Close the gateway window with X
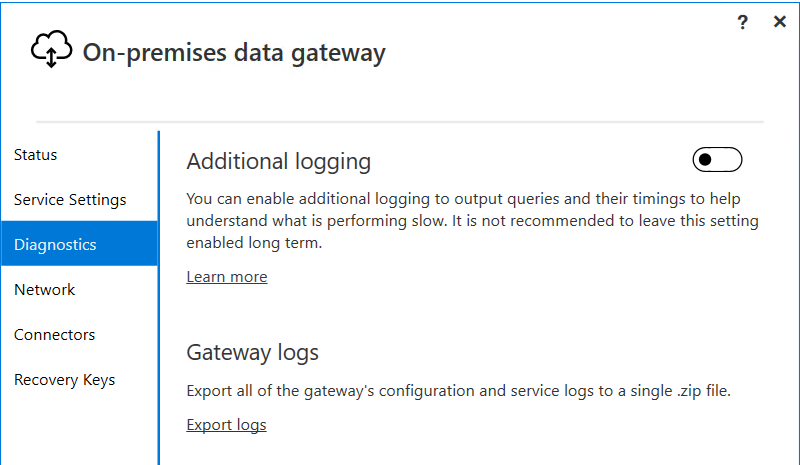Screen dimensions: 800x465 (x=780, y=21)
